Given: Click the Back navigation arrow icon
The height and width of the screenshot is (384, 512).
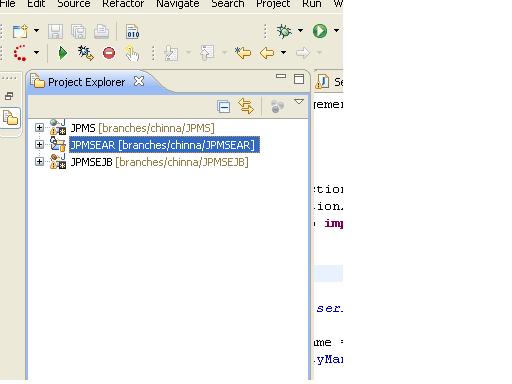Looking at the screenshot, I should point(267,53).
